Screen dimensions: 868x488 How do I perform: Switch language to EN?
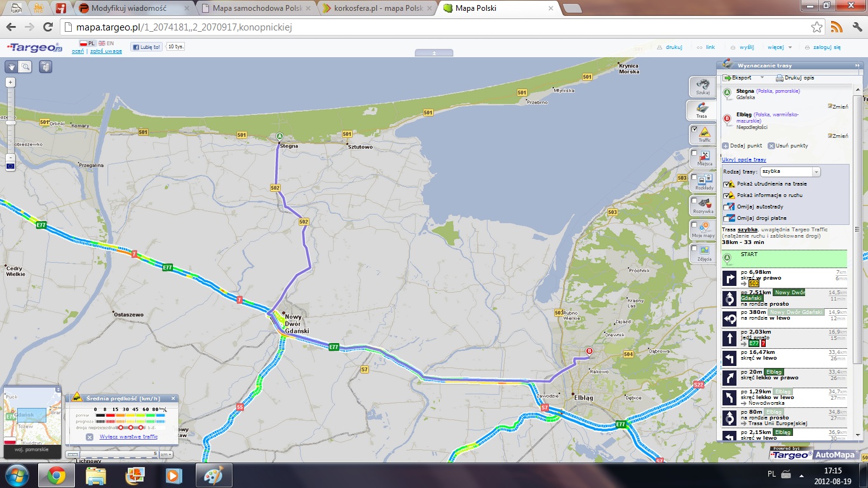click(x=105, y=43)
